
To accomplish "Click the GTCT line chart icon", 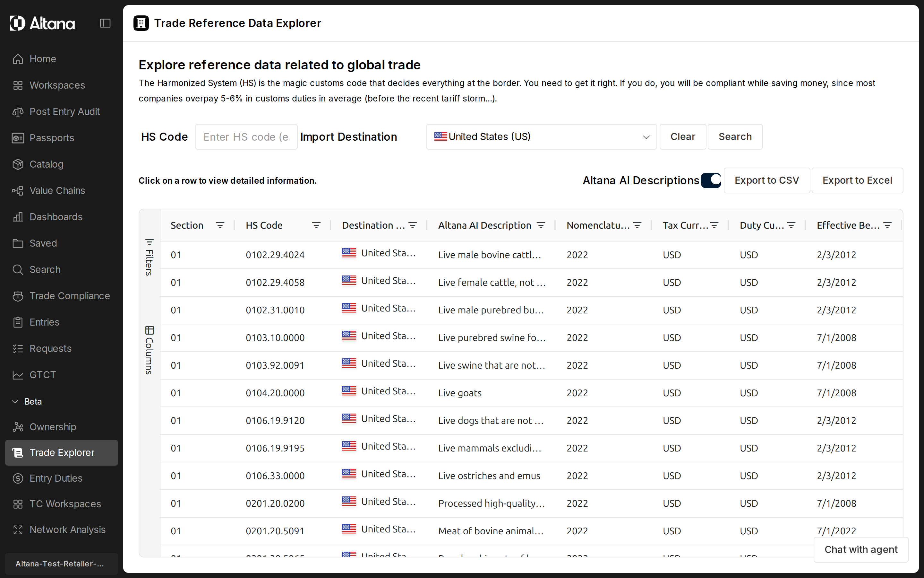I will click(x=18, y=375).
